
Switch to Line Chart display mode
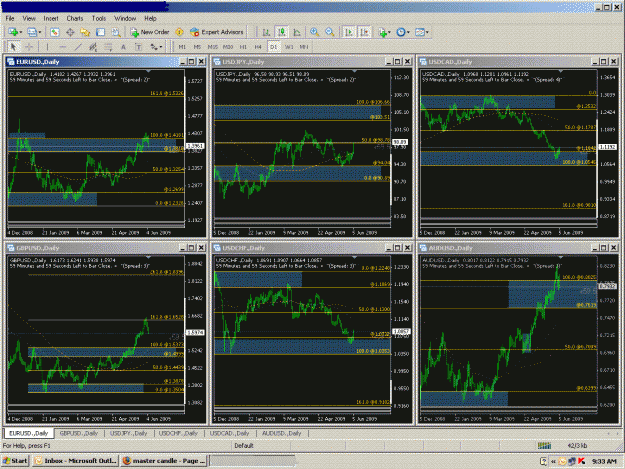[297, 32]
